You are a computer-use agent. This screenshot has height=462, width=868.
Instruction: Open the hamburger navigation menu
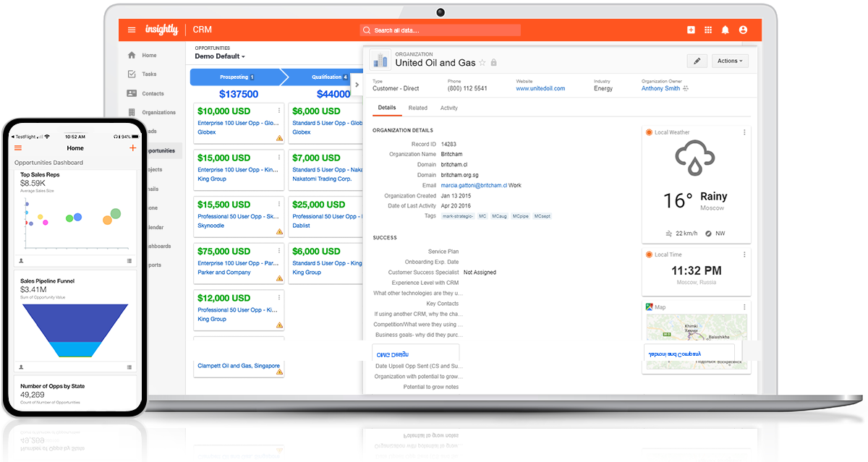[132, 30]
